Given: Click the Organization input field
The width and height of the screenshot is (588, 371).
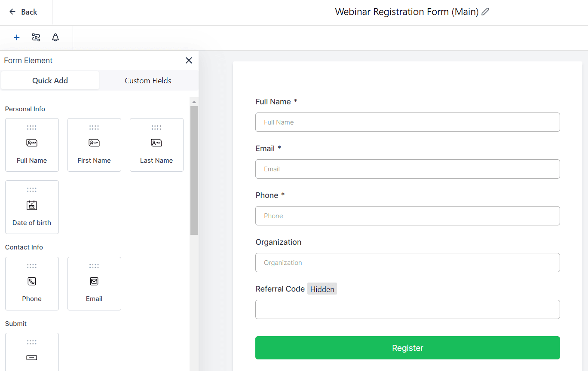Looking at the screenshot, I should (407, 263).
